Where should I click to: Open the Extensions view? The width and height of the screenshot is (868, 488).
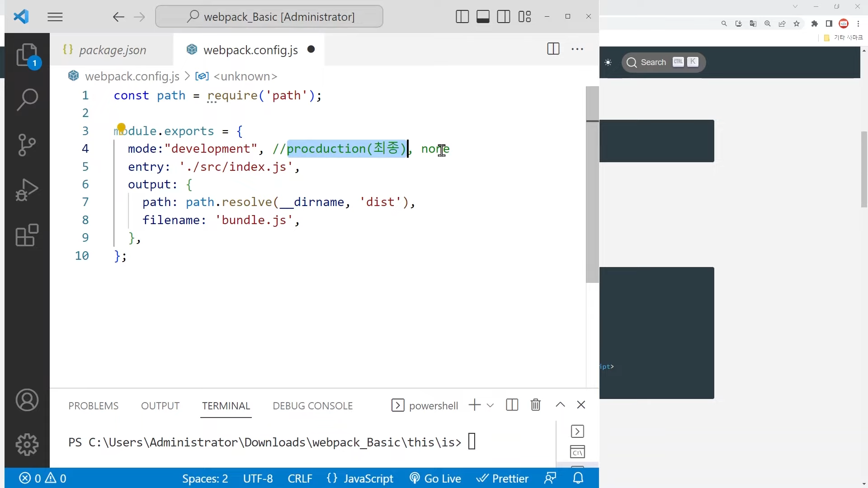[x=27, y=235]
